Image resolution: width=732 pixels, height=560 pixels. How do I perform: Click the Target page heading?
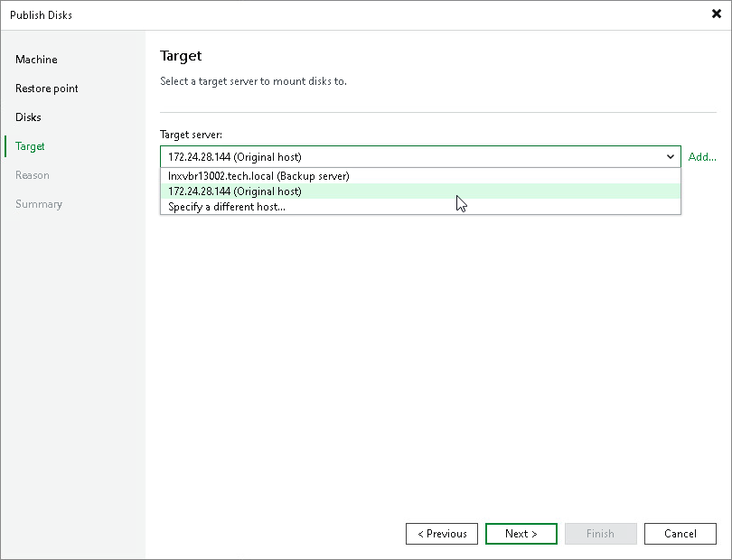[x=181, y=56]
